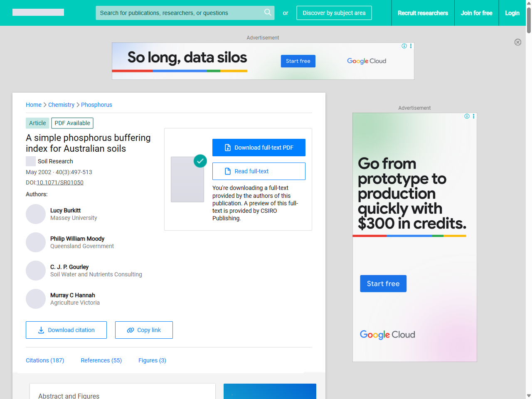Viewport: 532px width, 399px height.
Task: Click the sidebar ad info icon
Action: pyautogui.click(x=467, y=116)
